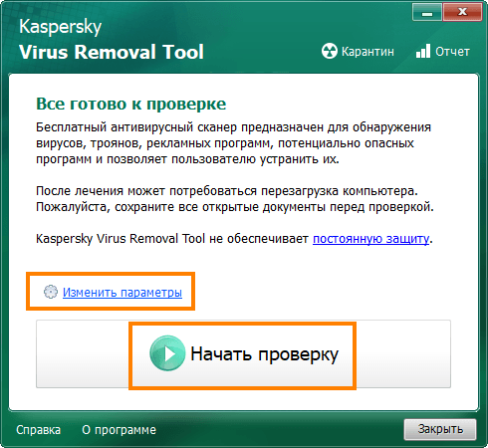Click the Карантин radiation icon
Screen dimensions: 488x448
[330, 51]
